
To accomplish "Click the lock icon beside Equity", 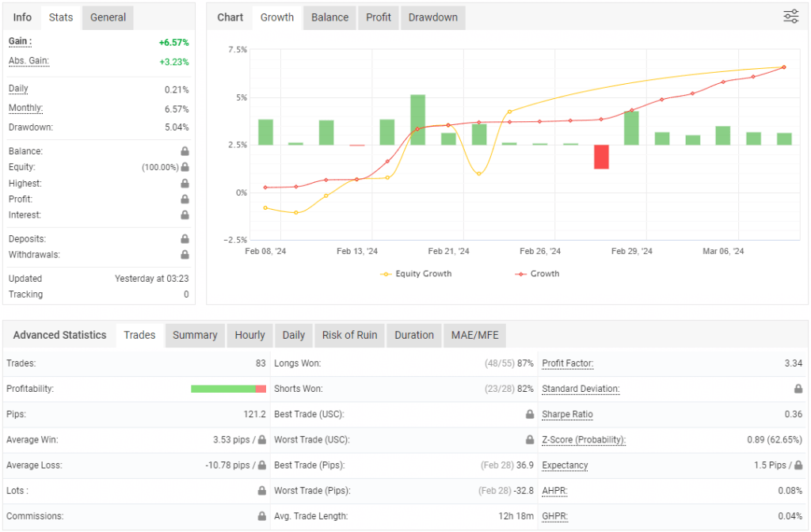I will [184, 167].
